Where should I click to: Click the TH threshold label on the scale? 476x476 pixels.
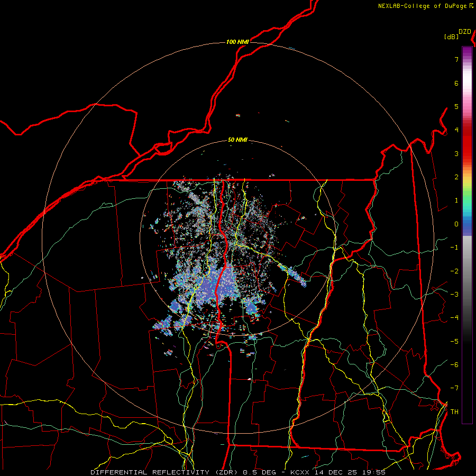click(x=454, y=411)
